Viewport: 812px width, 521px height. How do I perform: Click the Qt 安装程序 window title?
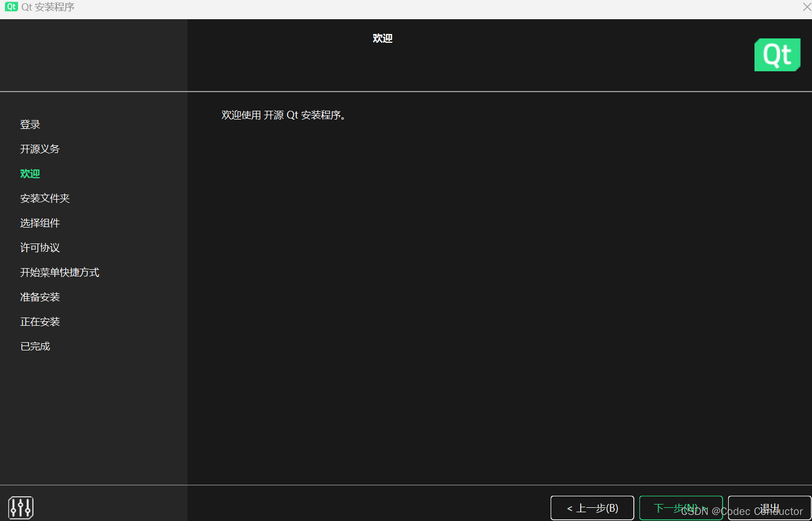(48, 7)
